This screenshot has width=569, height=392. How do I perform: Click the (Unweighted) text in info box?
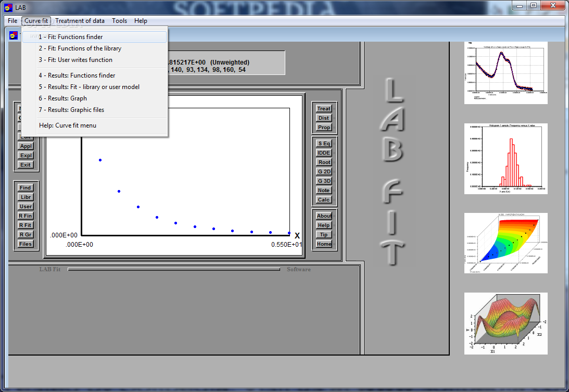point(230,62)
